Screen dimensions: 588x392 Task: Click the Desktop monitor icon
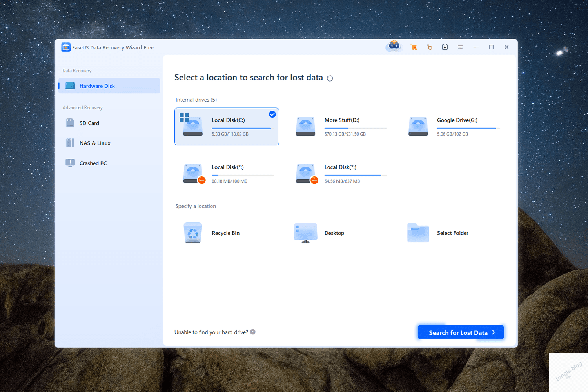click(306, 233)
